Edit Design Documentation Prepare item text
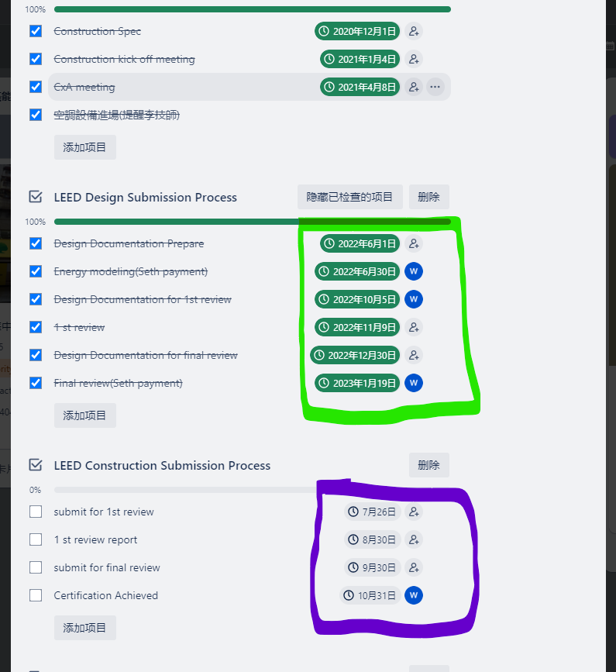 [129, 243]
